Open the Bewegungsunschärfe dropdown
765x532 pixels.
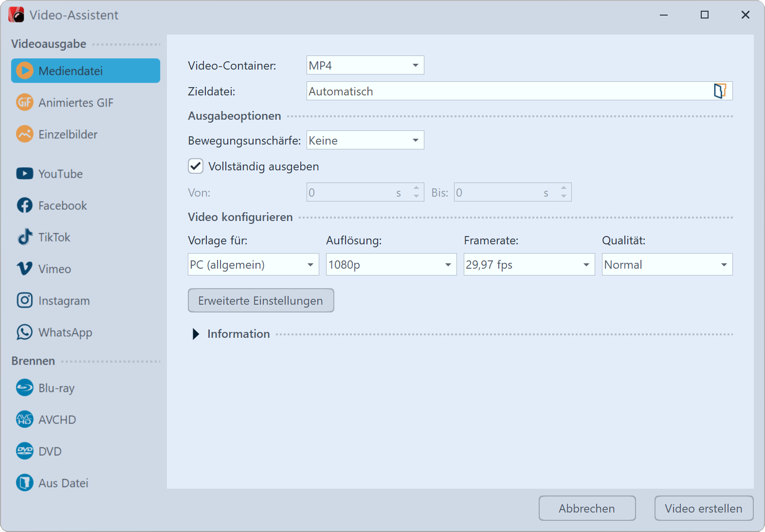pos(365,141)
